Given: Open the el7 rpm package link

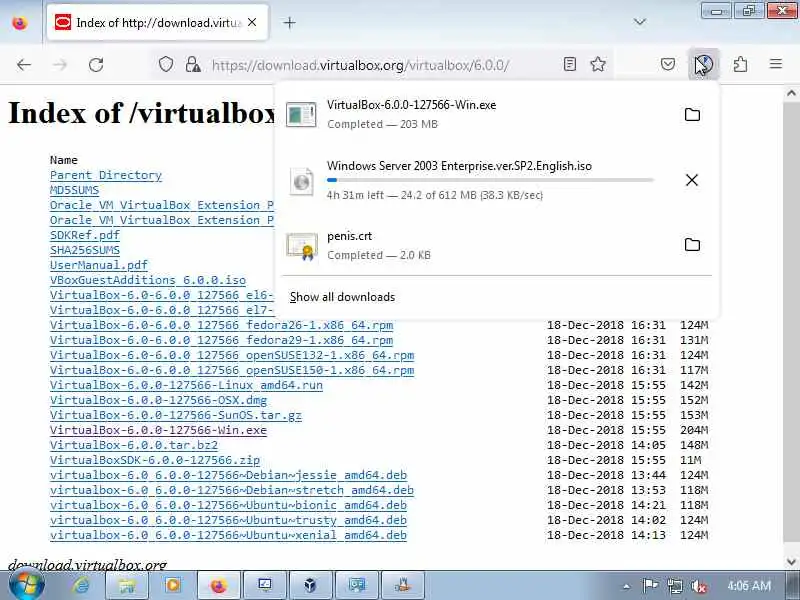Looking at the screenshot, I should click(x=162, y=310).
